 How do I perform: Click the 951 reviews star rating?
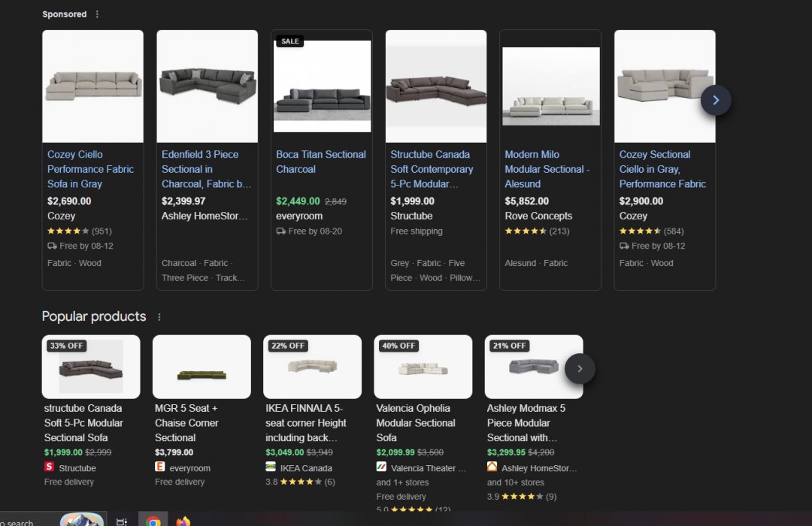pos(79,231)
